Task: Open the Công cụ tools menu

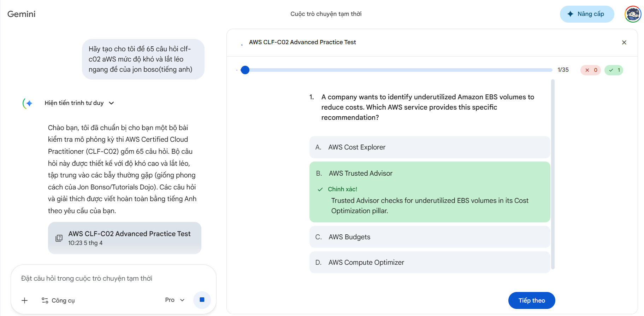Action: (58, 300)
